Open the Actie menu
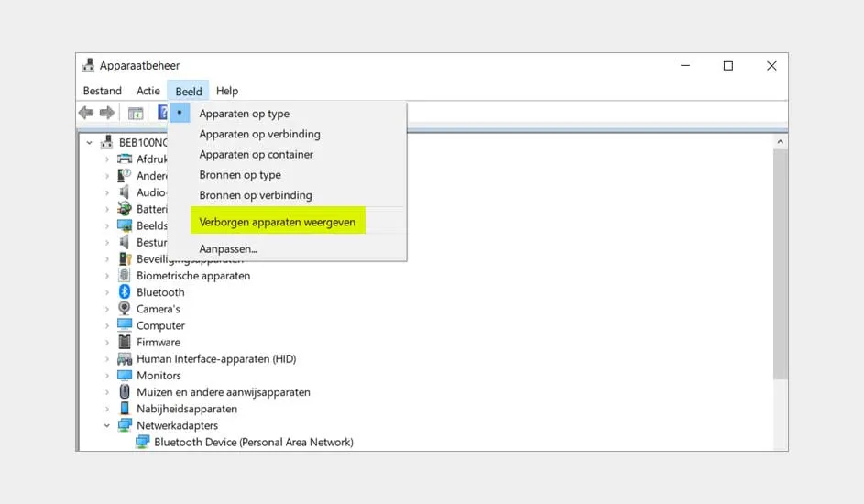Screen dimensions: 864x504 pyautogui.click(x=148, y=91)
